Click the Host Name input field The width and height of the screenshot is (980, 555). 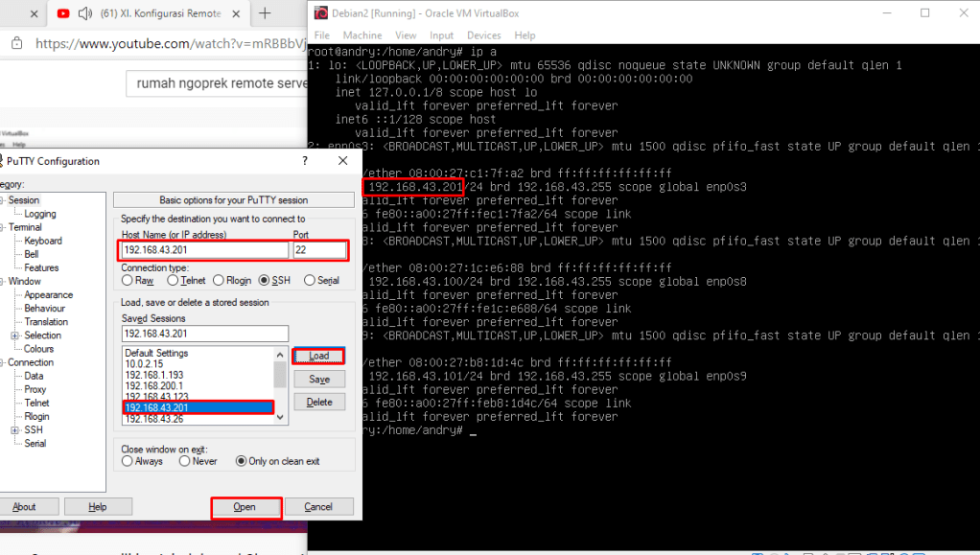[204, 250]
